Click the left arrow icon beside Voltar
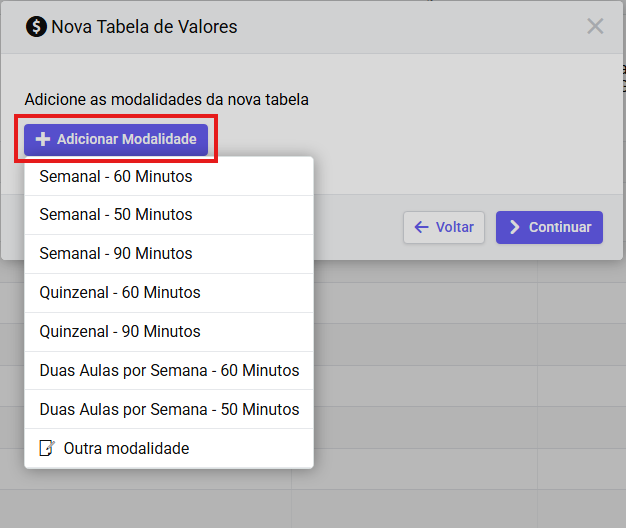The height and width of the screenshot is (528, 626). 421,227
